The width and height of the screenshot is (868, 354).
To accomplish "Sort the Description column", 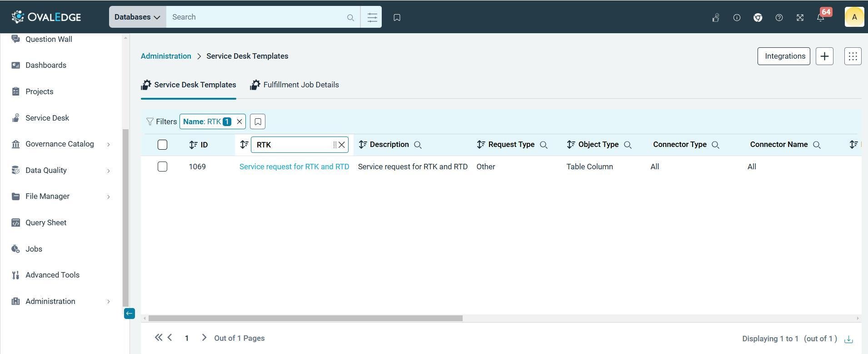I will (x=362, y=145).
